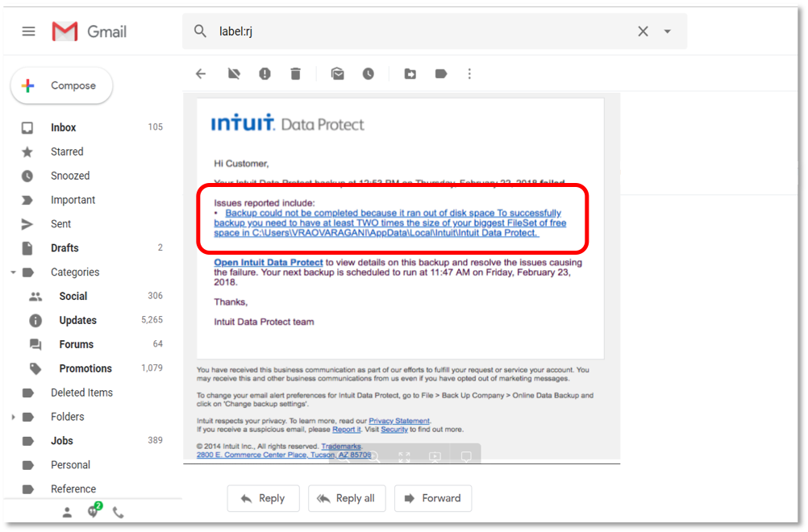The width and height of the screenshot is (808, 532).
Task: Open the Forums category
Action: (x=76, y=344)
